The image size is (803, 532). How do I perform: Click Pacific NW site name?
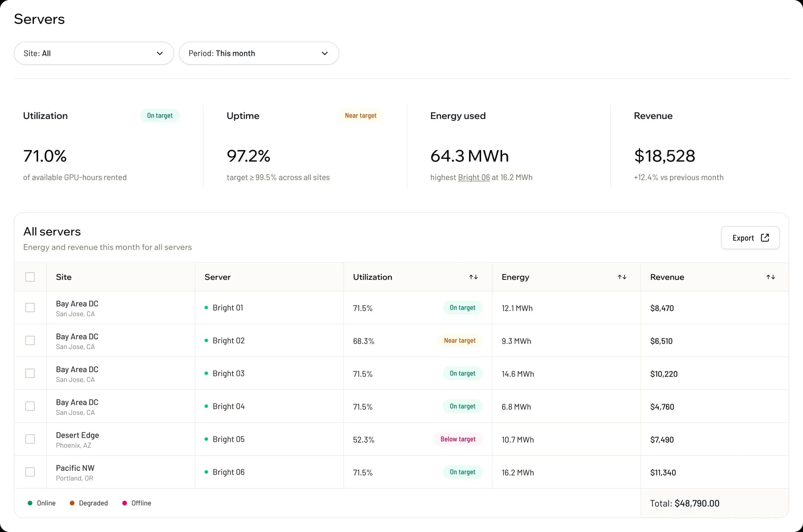[75, 468]
